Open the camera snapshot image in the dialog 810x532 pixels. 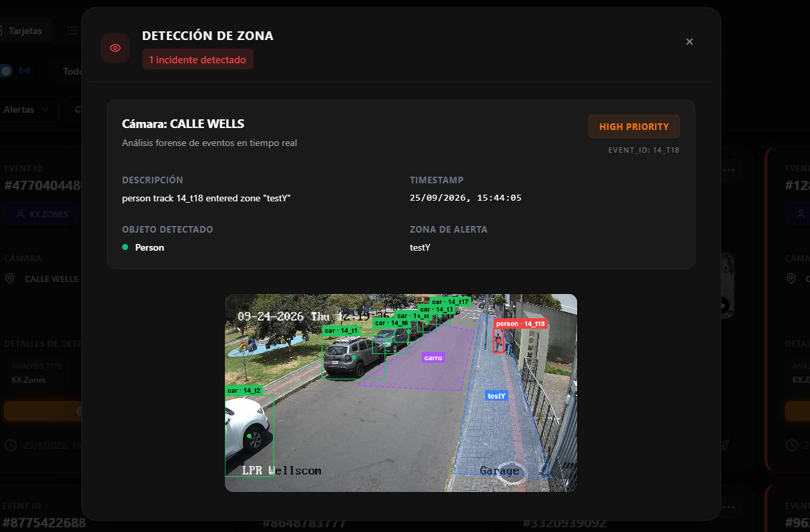pos(401,393)
